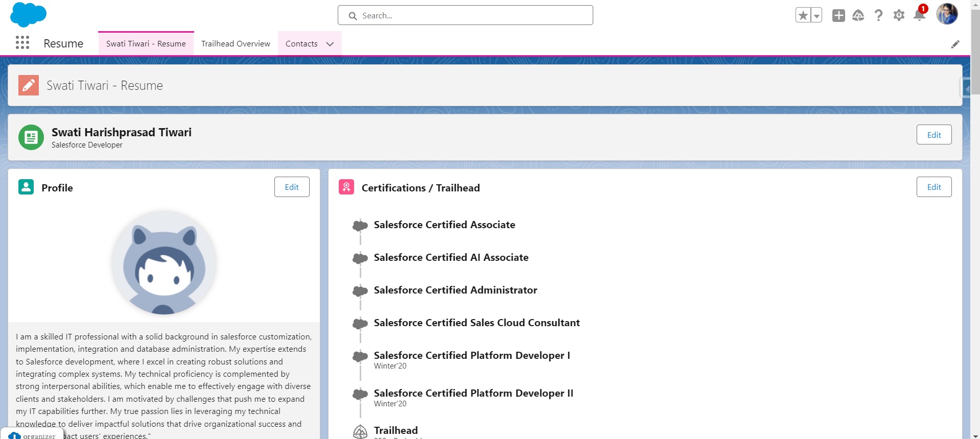Open the favorites list dropdown arrow
980x439 pixels.
point(816,15)
